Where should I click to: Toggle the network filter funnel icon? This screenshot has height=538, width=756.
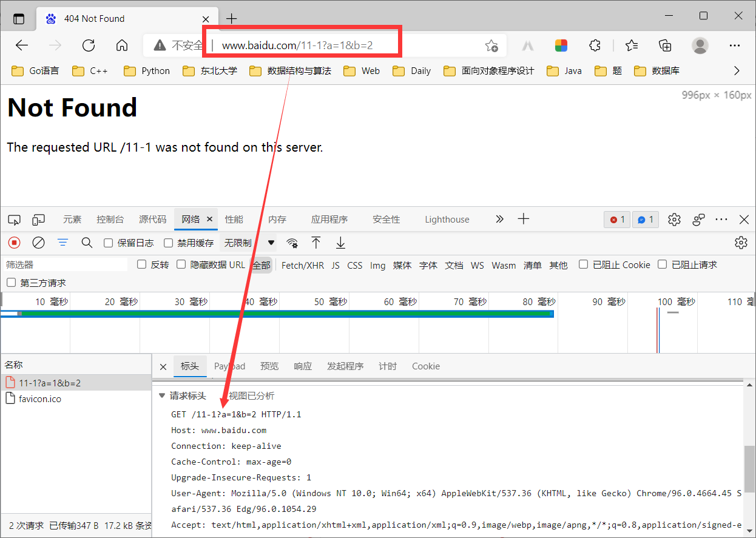[62, 243]
